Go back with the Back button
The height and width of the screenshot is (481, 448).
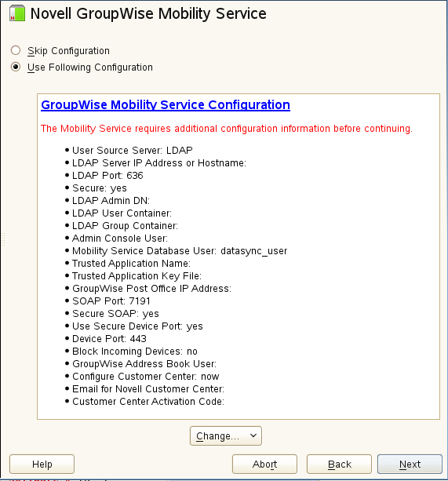point(339,464)
